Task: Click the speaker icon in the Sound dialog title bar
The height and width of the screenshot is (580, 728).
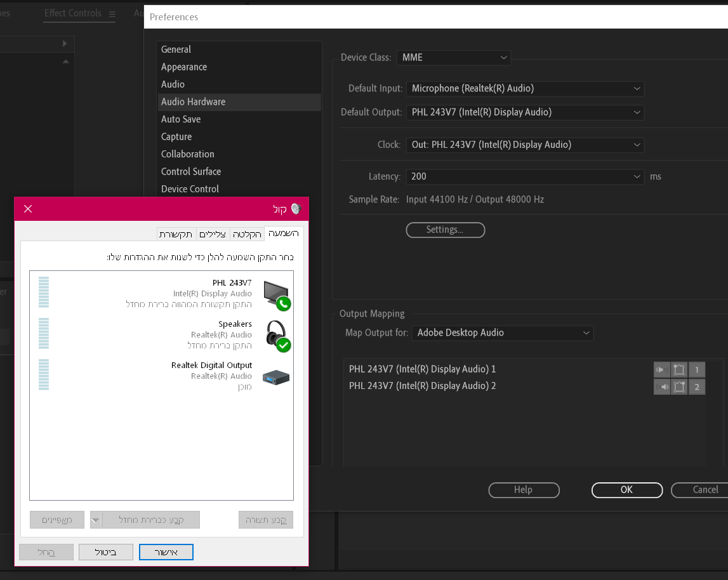Action: pos(296,209)
